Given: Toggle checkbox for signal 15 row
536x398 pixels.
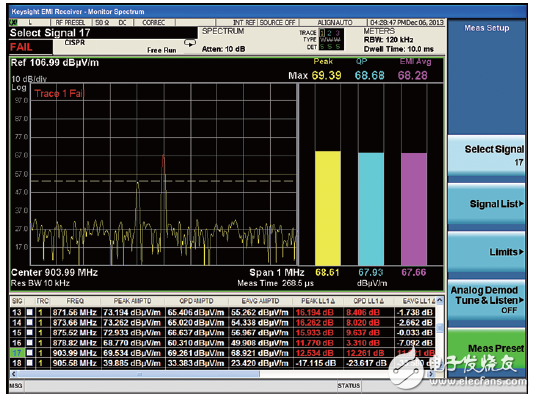Looking at the screenshot, I should pos(30,332).
